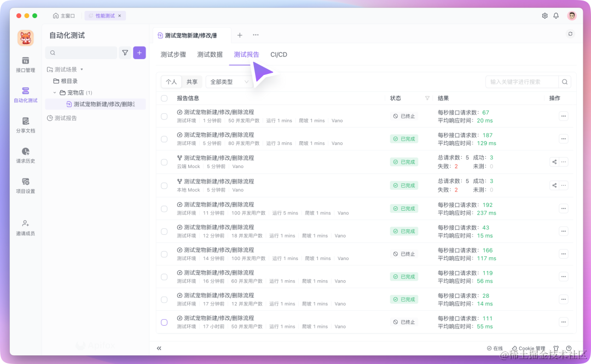The image size is (591, 364).
Task: Open the tab bar more options ellipsis
Action: tap(256, 35)
